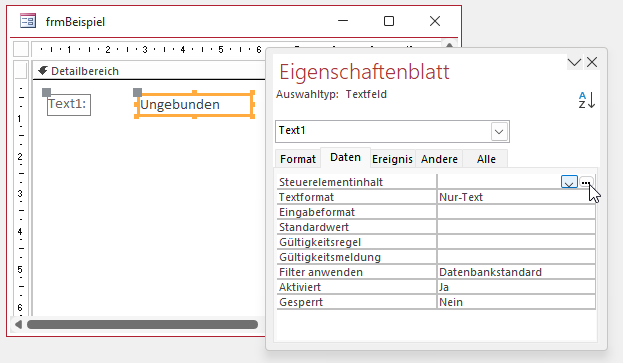Viewport: 623px width, 363px height.
Task: Close the Eigenschaftenblatt property sheet
Action: click(x=592, y=62)
